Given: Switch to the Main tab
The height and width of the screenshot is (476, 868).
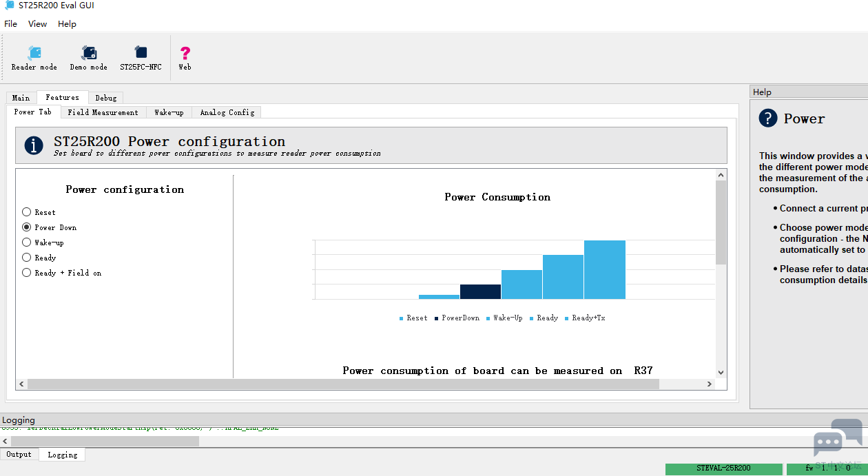Looking at the screenshot, I should click(21, 98).
